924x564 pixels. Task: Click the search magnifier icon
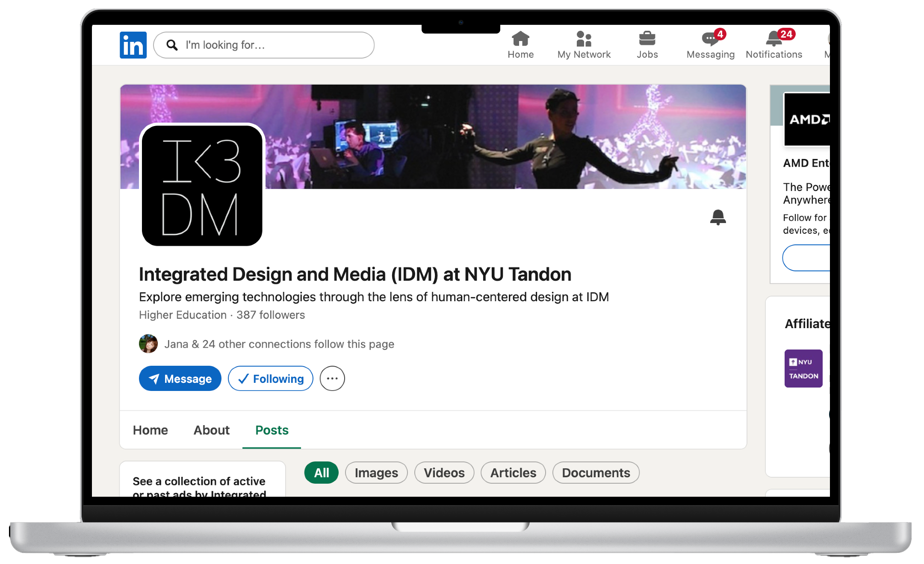coord(172,45)
